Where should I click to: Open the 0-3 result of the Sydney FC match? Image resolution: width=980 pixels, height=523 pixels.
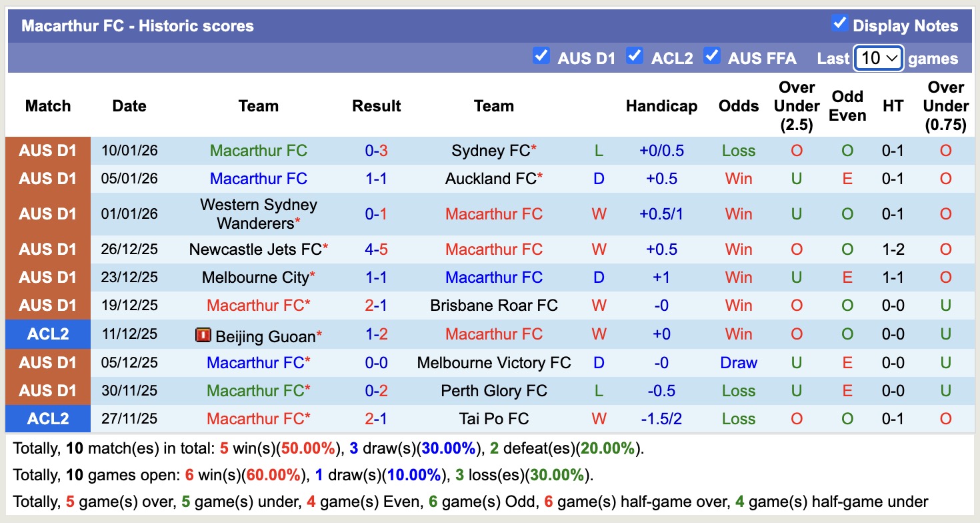(376, 150)
